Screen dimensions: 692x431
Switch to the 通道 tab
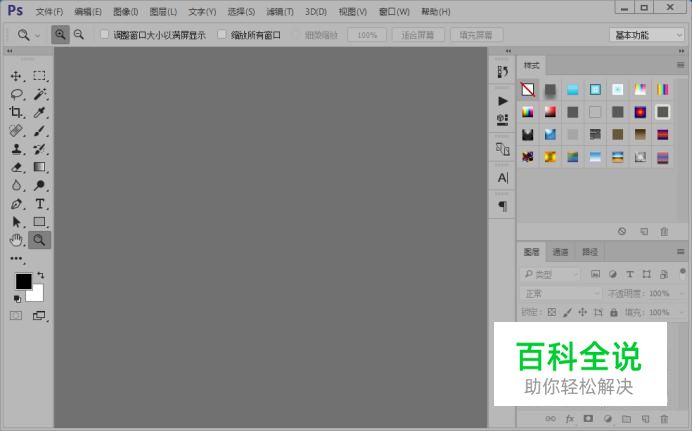click(560, 252)
